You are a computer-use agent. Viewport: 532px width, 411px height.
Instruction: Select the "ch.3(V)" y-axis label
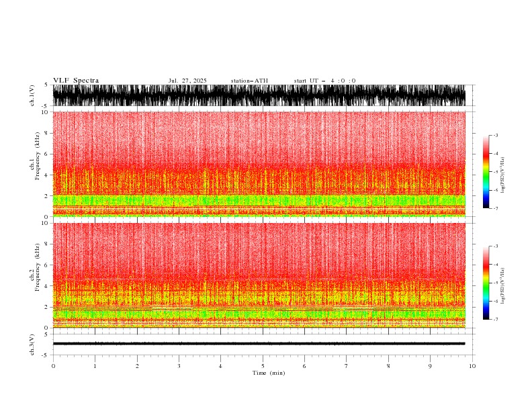tap(32, 345)
